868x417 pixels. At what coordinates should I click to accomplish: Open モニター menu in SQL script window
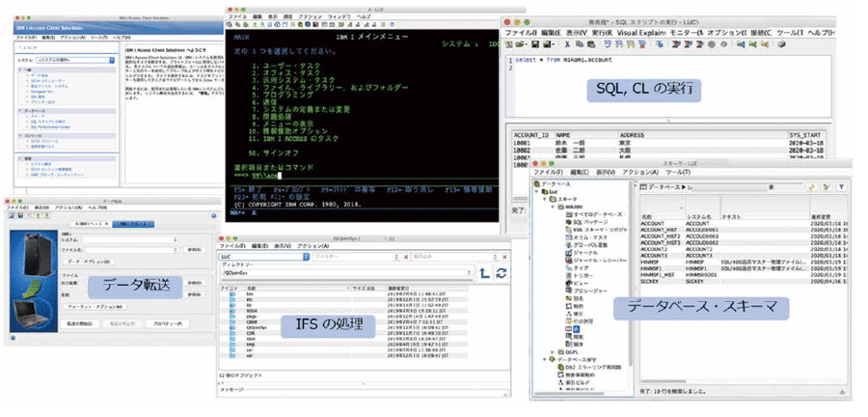coord(686,33)
